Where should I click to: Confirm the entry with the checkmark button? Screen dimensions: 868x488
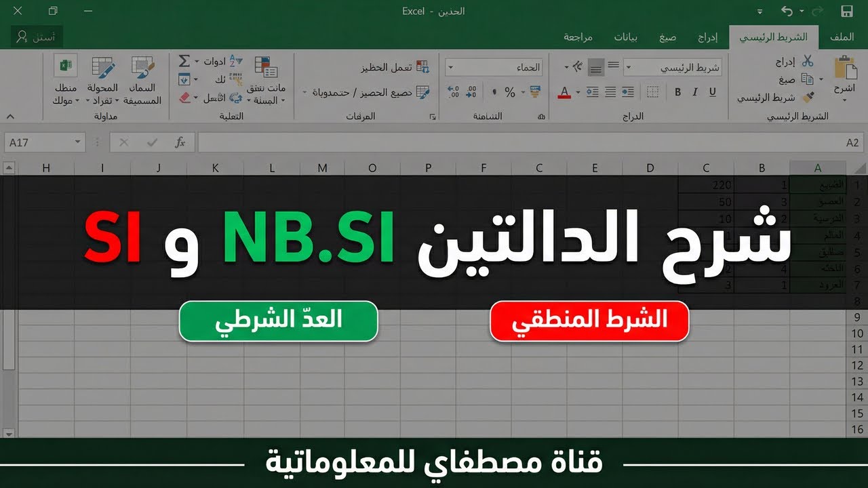tap(152, 142)
